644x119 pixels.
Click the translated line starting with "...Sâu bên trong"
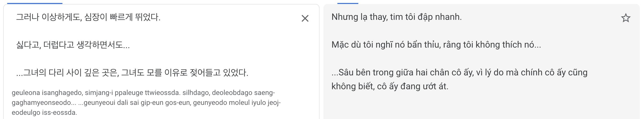(x=459, y=72)
